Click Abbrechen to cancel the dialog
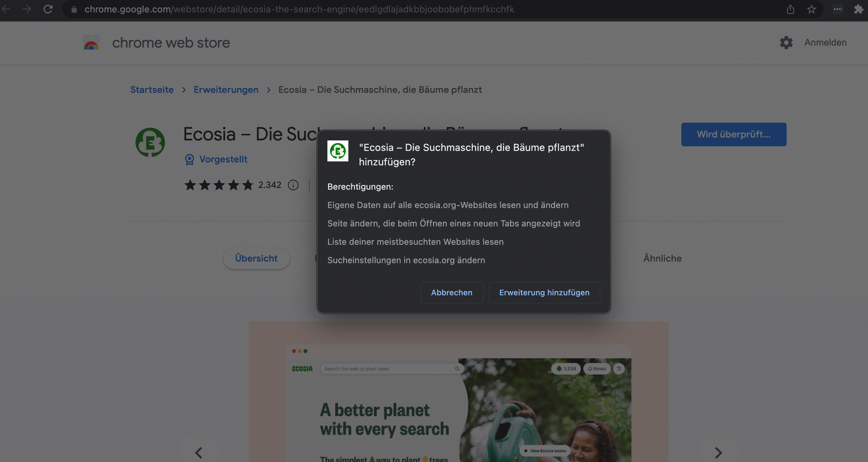The image size is (868, 462). click(452, 293)
